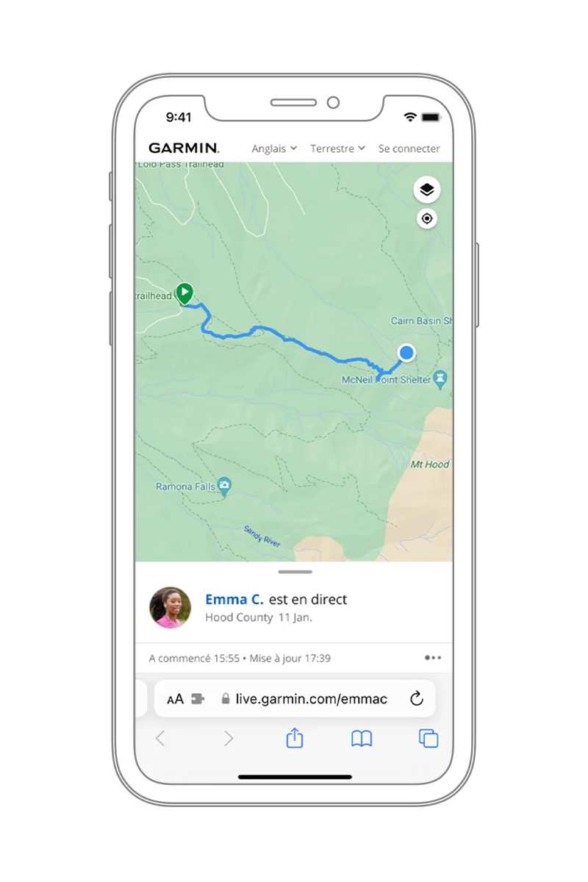Viewport: 588px width, 882px height.
Task: Expand the Anglais language dropdown
Action: click(x=274, y=148)
